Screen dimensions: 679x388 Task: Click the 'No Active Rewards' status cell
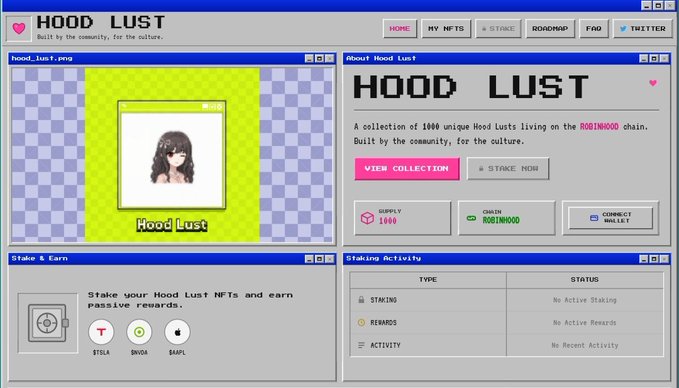coord(585,323)
